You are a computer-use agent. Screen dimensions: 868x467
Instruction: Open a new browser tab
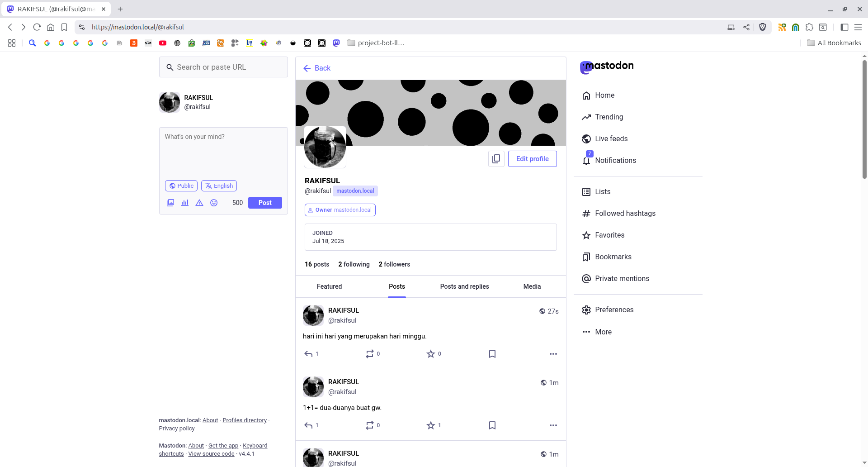tap(120, 9)
